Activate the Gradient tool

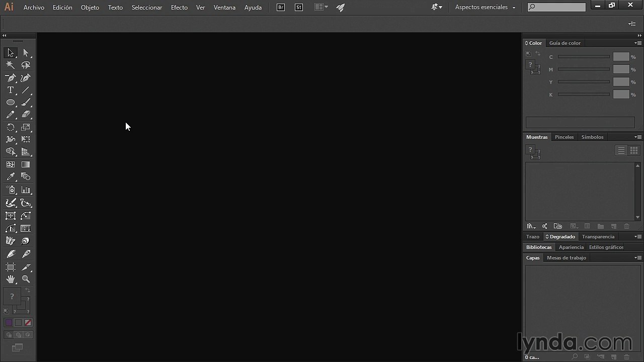pos(26,164)
